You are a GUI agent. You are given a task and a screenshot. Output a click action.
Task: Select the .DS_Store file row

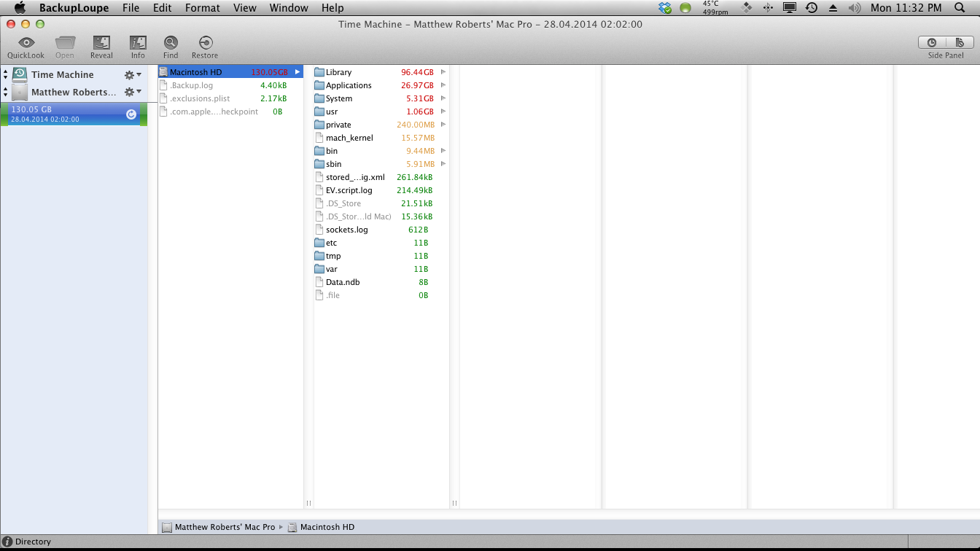coord(381,203)
